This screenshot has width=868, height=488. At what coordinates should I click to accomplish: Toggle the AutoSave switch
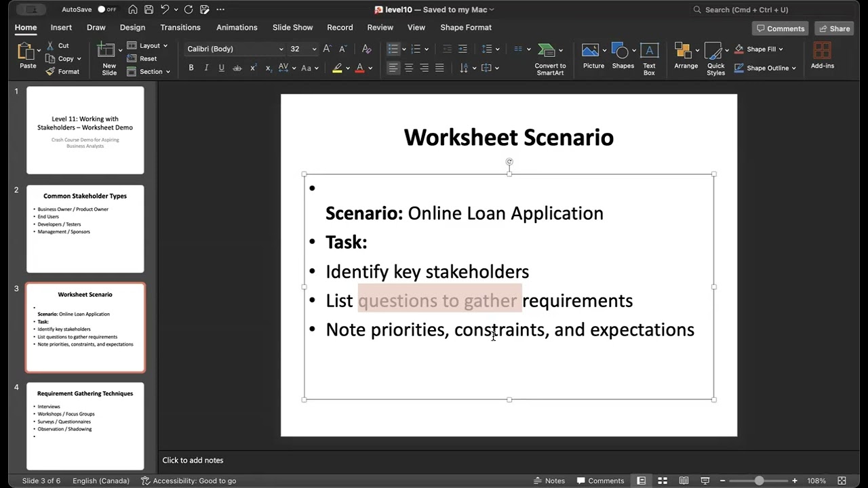(x=106, y=9)
